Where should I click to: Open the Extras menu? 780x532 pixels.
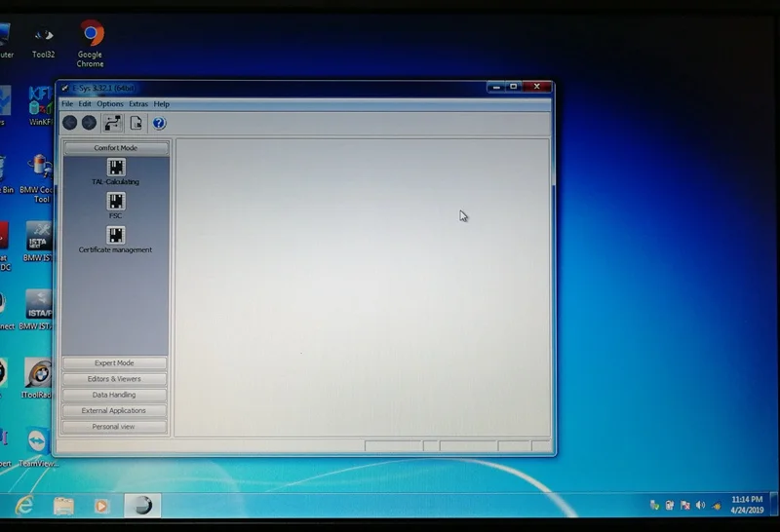tap(138, 104)
